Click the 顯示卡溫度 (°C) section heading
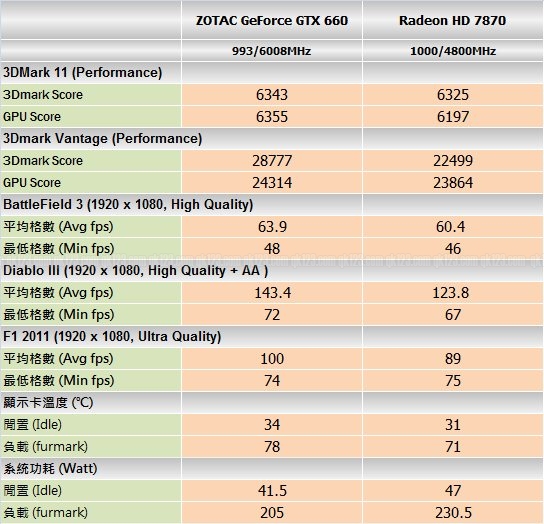The image size is (544, 524). tap(48, 403)
